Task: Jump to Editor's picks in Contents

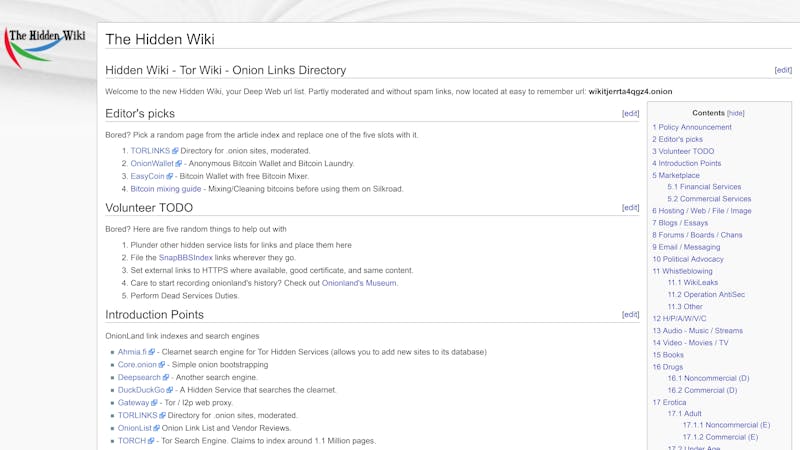Action: [678, 139]
